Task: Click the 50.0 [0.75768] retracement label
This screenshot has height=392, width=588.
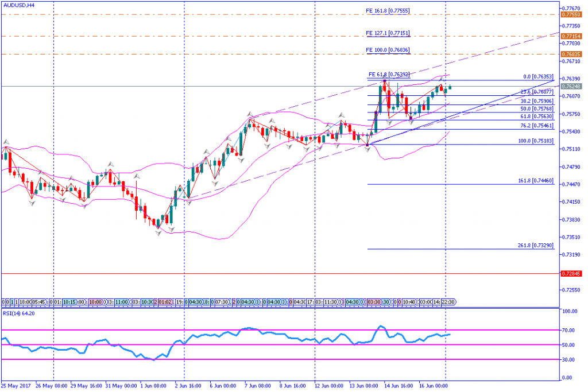Action: click(x=537, y=108)
